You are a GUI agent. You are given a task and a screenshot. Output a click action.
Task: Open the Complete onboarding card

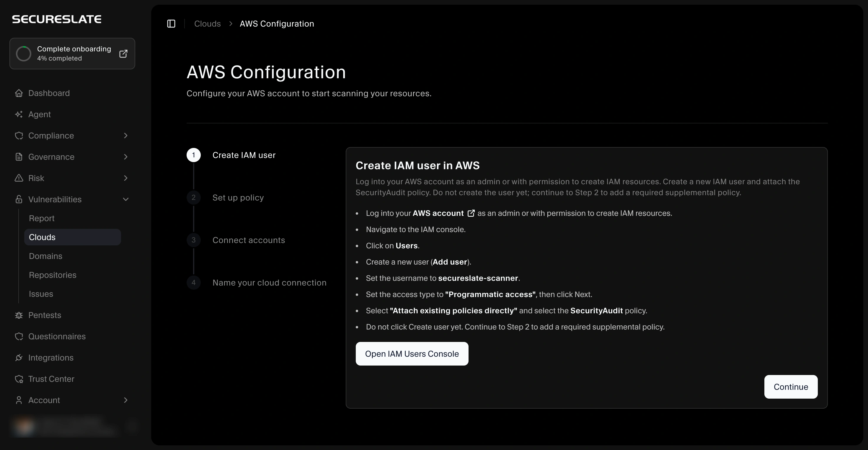click(x=72, y=54)
